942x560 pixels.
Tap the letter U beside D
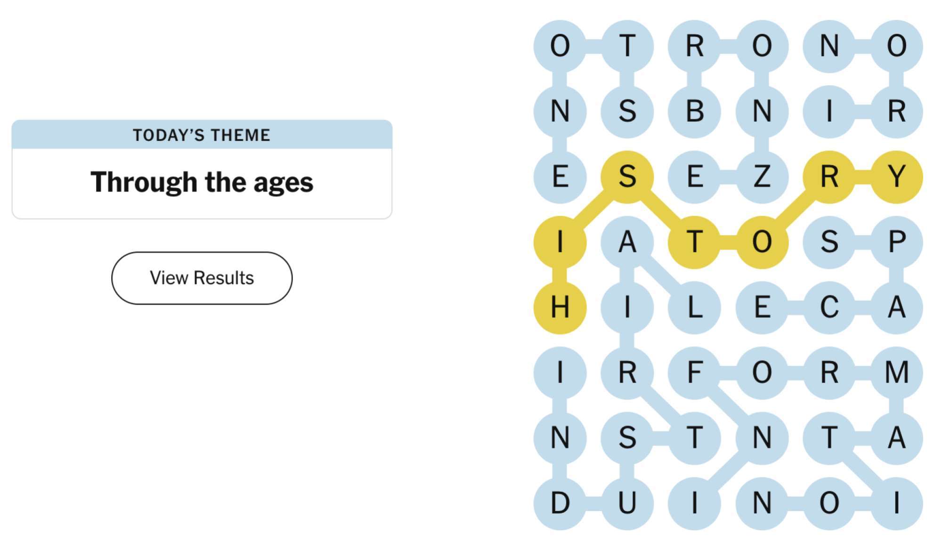click(x=627, y=502)
